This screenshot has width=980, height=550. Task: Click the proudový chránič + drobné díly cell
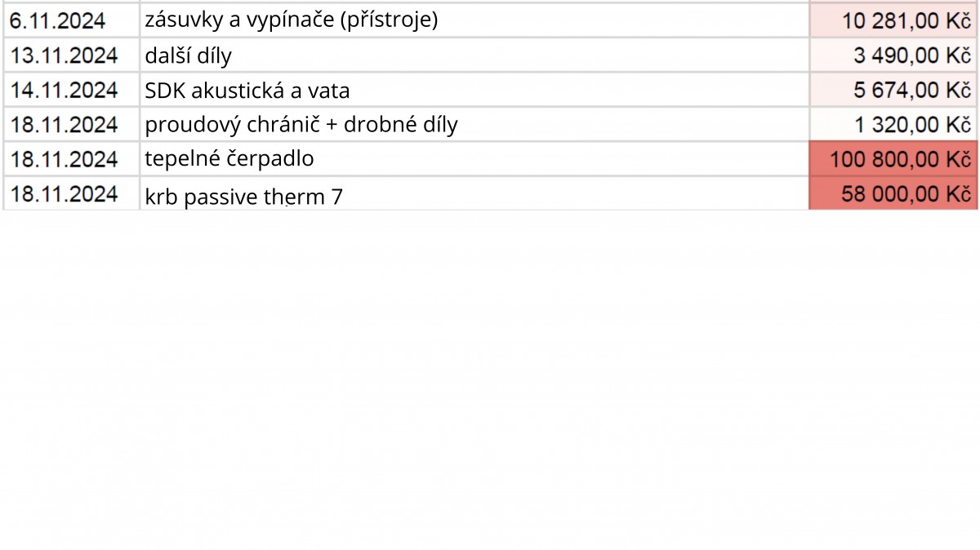474,124
